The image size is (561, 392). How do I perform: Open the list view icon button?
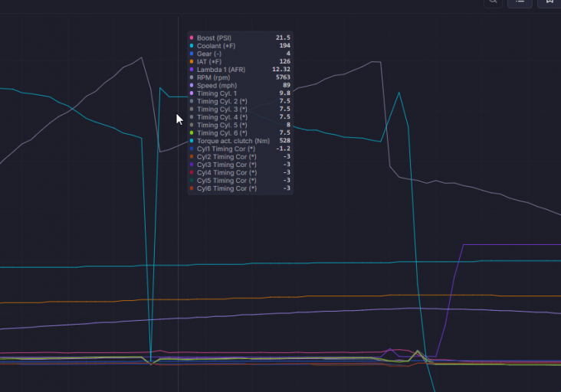(x=520, y=2)
